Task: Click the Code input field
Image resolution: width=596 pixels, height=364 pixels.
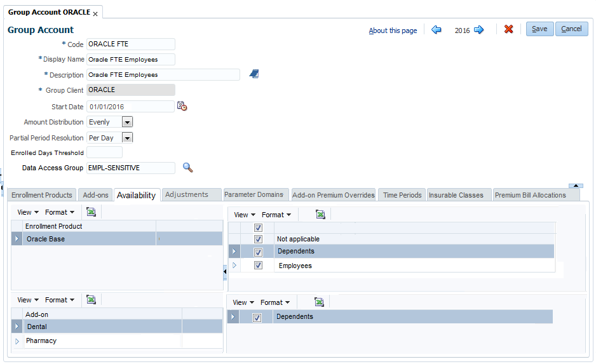Action: point(131,44)
